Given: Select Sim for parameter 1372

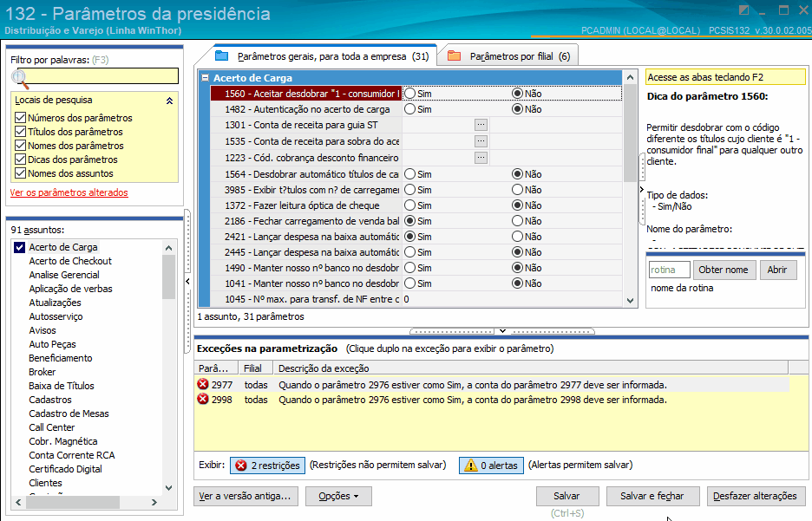Looking at the screenshot, I should tap(410, 205).
